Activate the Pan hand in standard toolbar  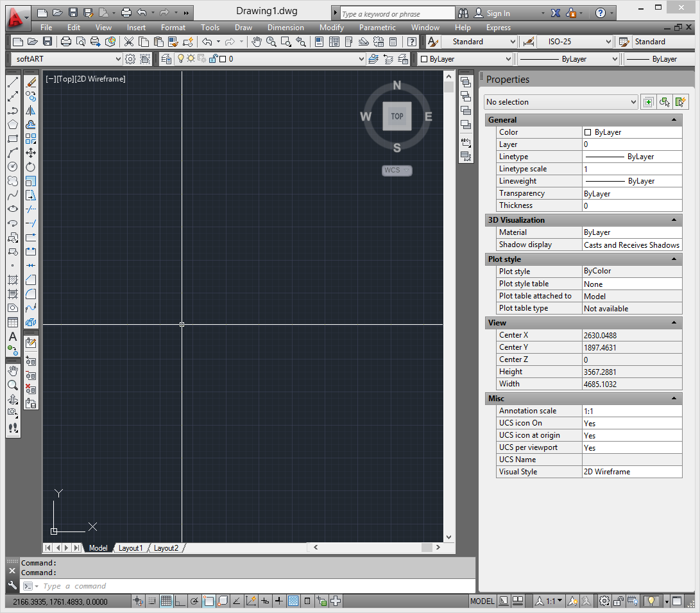[x=256, y=42]
